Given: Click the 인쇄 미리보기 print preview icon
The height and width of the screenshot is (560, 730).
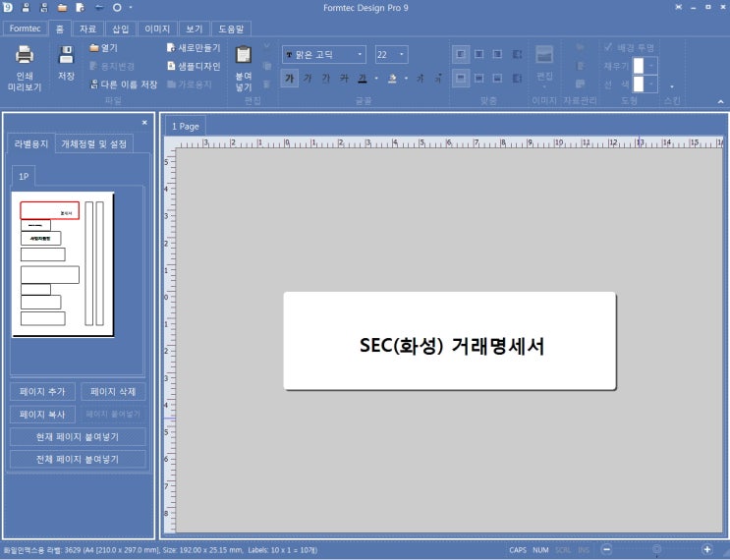Looking at the screenshot, I should [x=24, y=57].
